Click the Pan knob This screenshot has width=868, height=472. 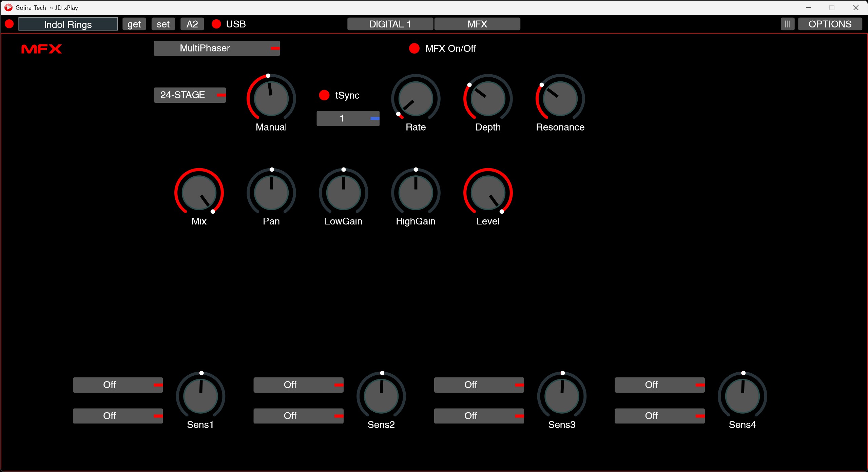pyautogui.click(x=271, y=192)
